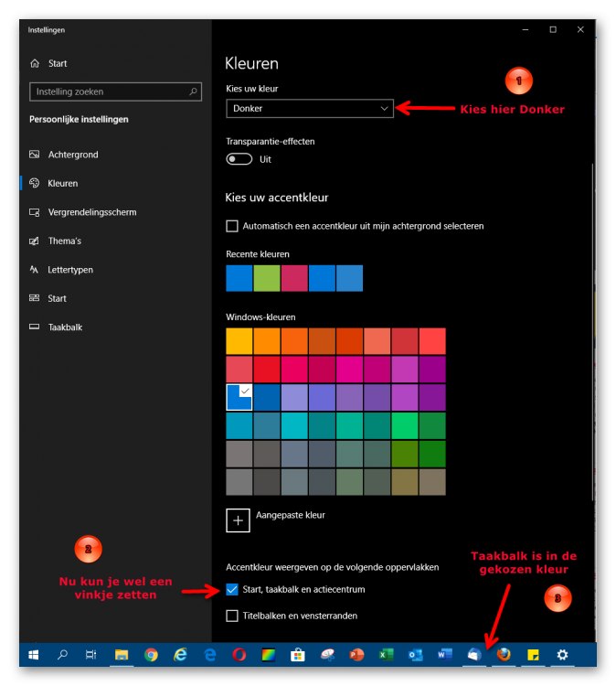This screenshot has height=686, width=616.
Task: Click the Kies uw accentkleur heading
Action: click(x=277, y=198)
